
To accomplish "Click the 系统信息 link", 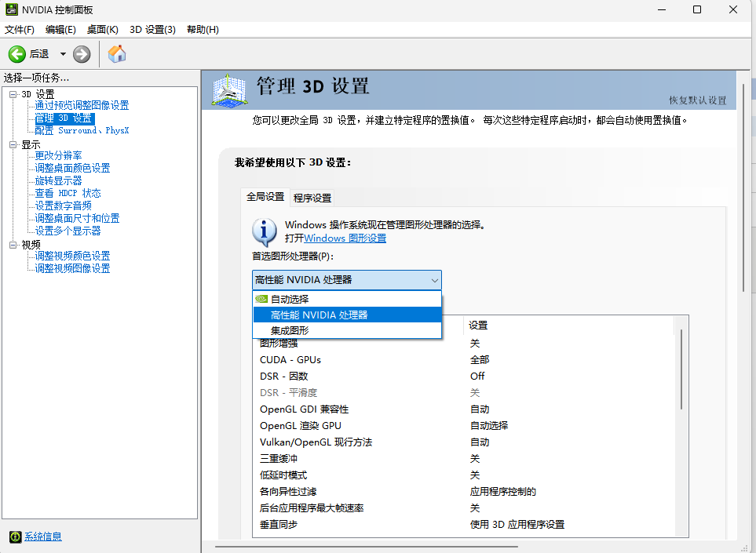I will coord(43,537).
